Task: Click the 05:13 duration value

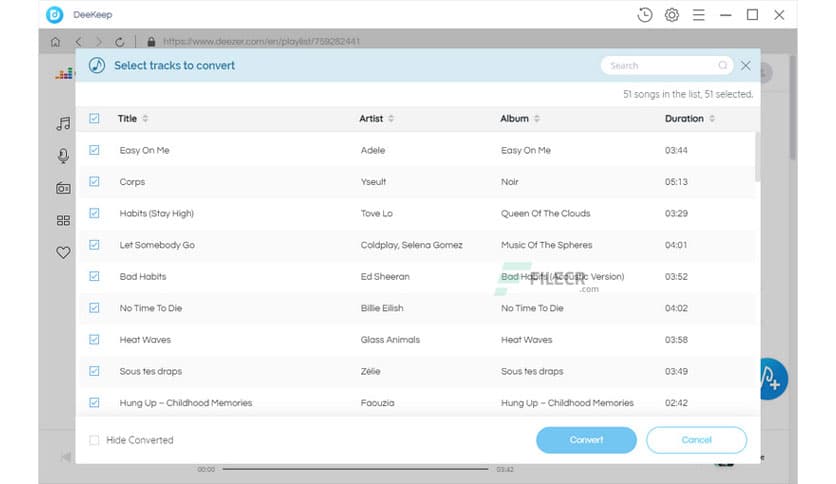Action: point(676,182)
